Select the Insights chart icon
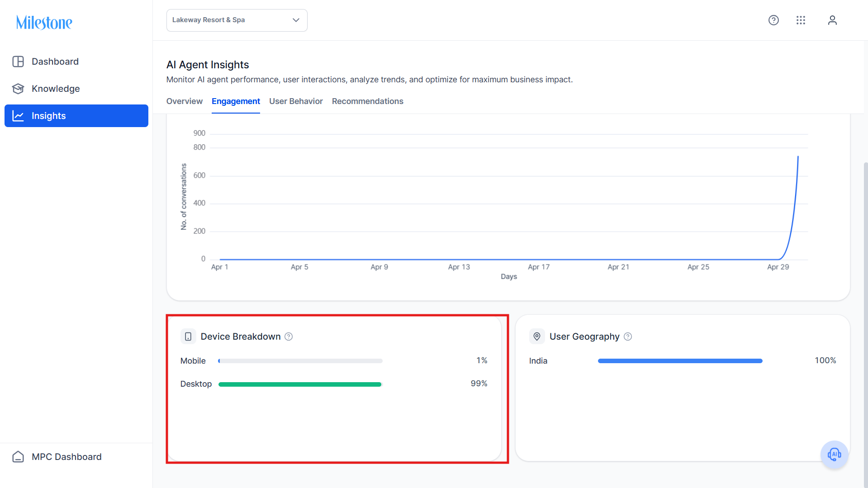Image resolution: width=868 pixels, height=488 pixels. coord(18,116)
